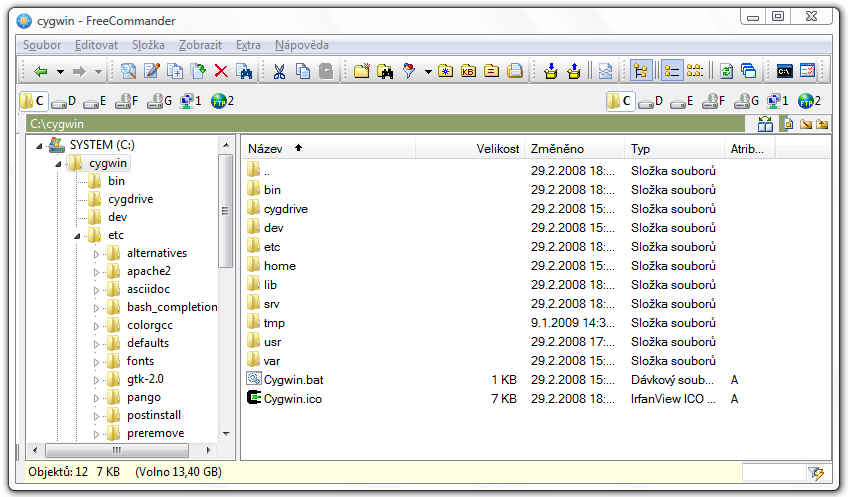Open the Forward history dropdown arrow
Viewport: 850px width, 497px height.
click(x=98, y=72)
